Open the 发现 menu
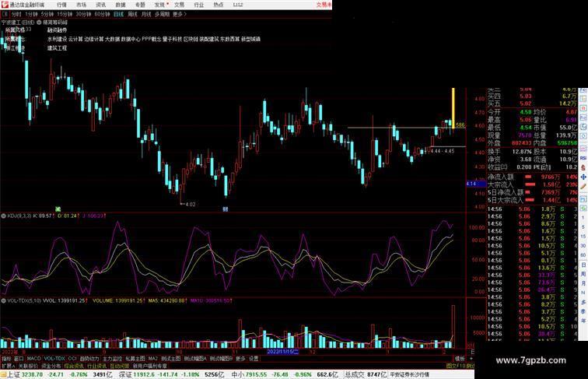Image resolution: width=588 pixels, height=379 pixels. coord(159,5)
